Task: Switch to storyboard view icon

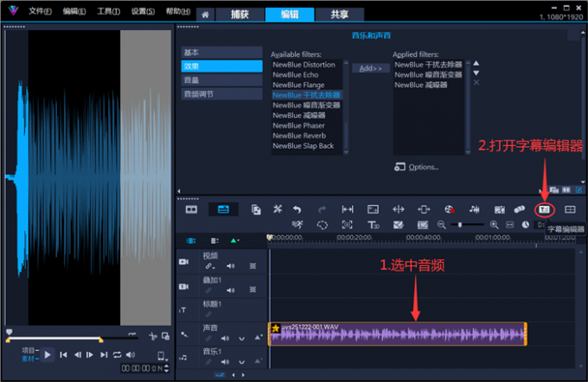Action: coord(191,209)
